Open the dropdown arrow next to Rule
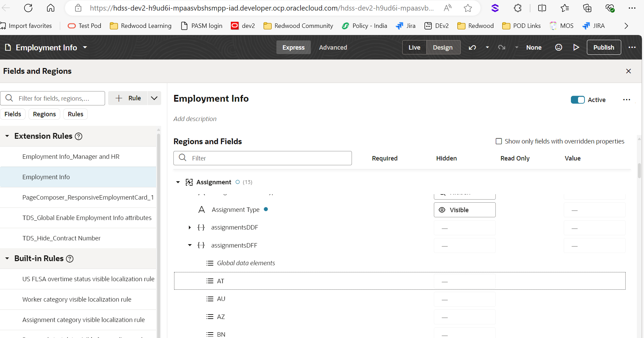This screenshot has width=644, height=338. 154,98
